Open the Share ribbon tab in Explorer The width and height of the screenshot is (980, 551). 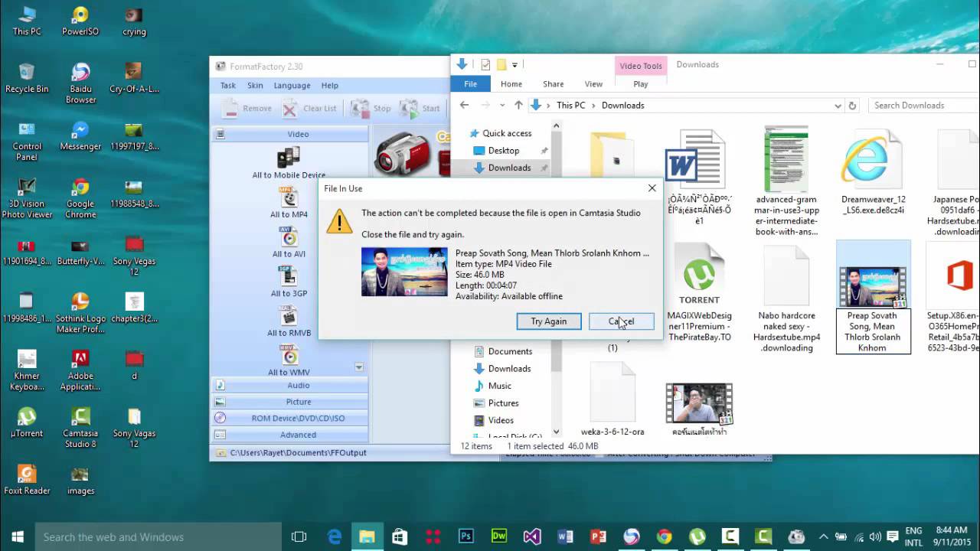553,84
